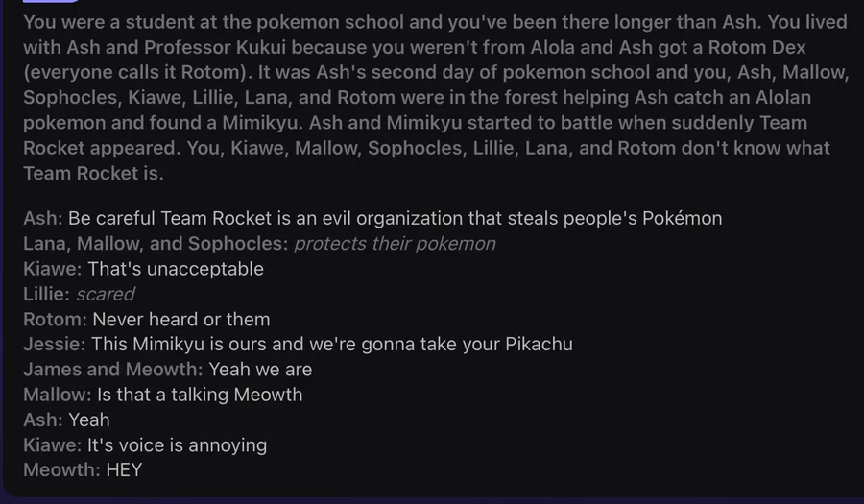Click the "Never heard or them" dialogue line
864x504 pixels.
pos(181,319)
